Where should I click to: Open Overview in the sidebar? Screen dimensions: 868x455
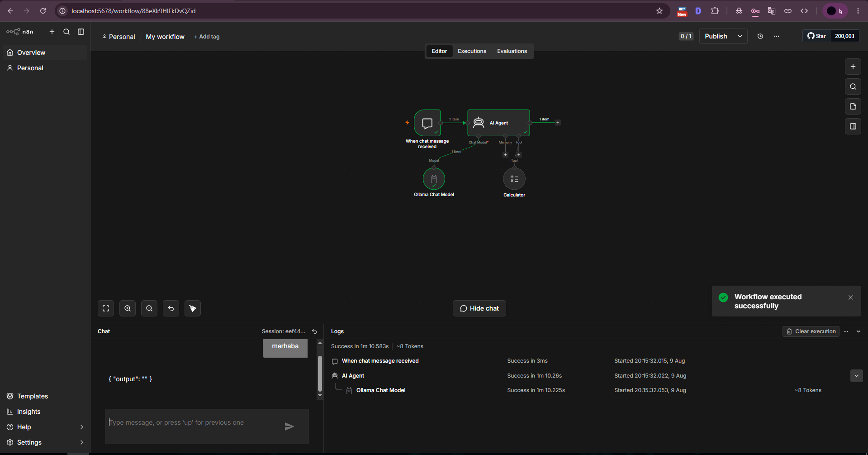pos(45,53)
